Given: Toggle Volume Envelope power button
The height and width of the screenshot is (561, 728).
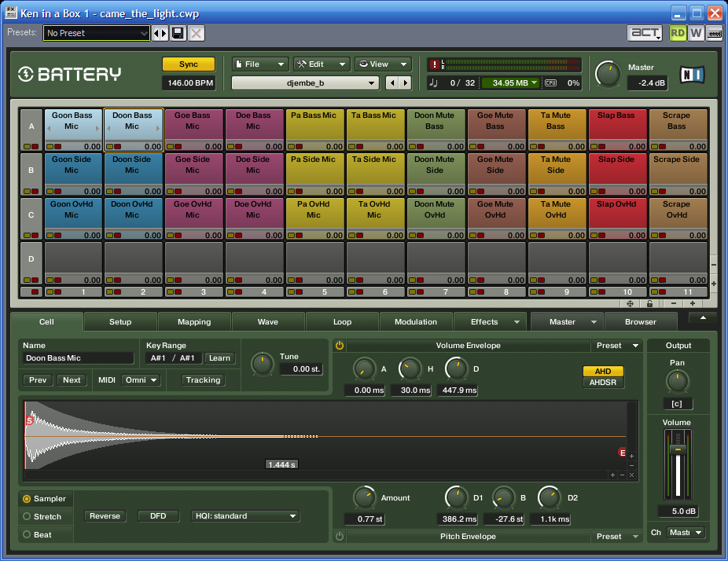Looking at the screenshot, I should click(340, 345).
